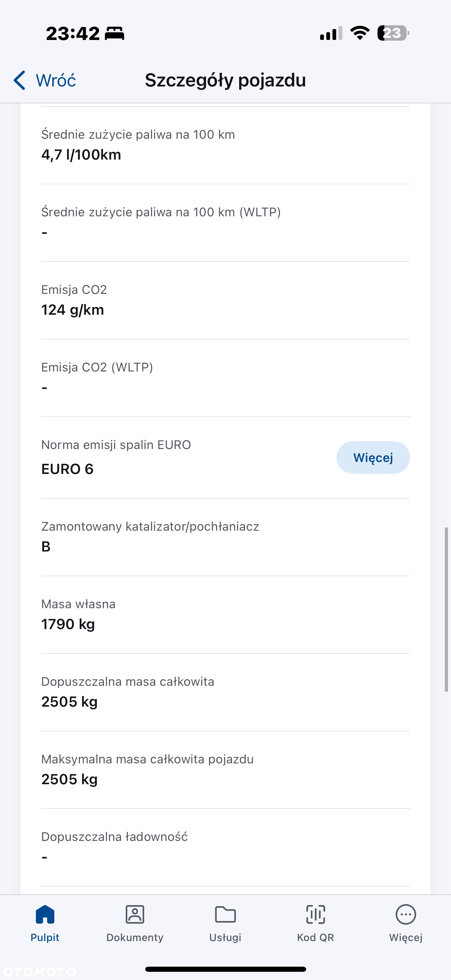Viewport: 451px width, 980px height.
Task: Tap the battery indicator icon
Action: coord(393,33)
